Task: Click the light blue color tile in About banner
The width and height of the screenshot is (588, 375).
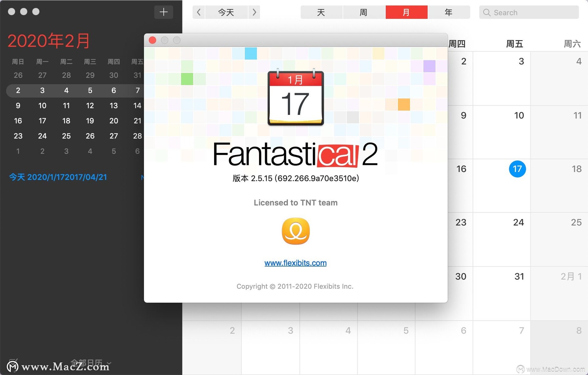Action: (251, 53)
